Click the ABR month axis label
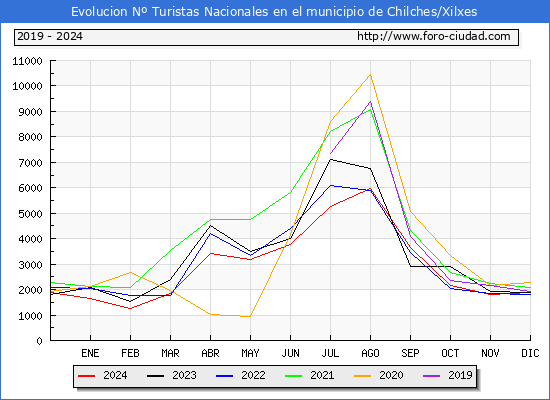This screenshot has height=400, width=550. click(210, 353)
